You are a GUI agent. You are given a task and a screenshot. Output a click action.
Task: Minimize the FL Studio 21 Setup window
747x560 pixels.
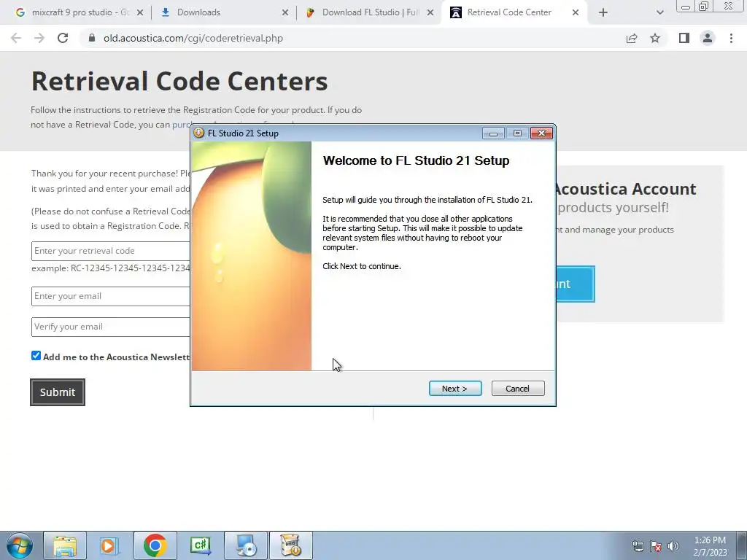pyautogui.click(x=493, y=133)
